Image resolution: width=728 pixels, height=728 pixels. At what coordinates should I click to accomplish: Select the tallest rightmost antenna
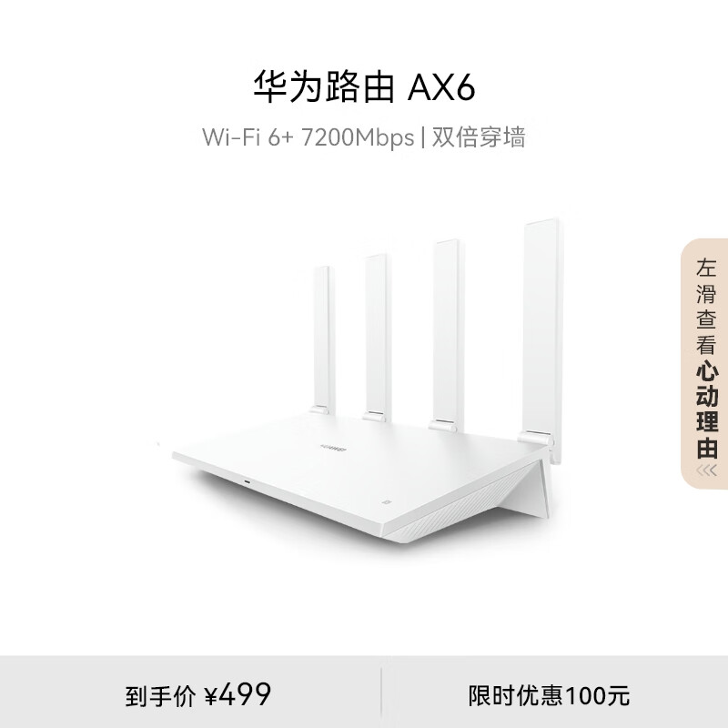pyautogui.click(x=541, y=328)
